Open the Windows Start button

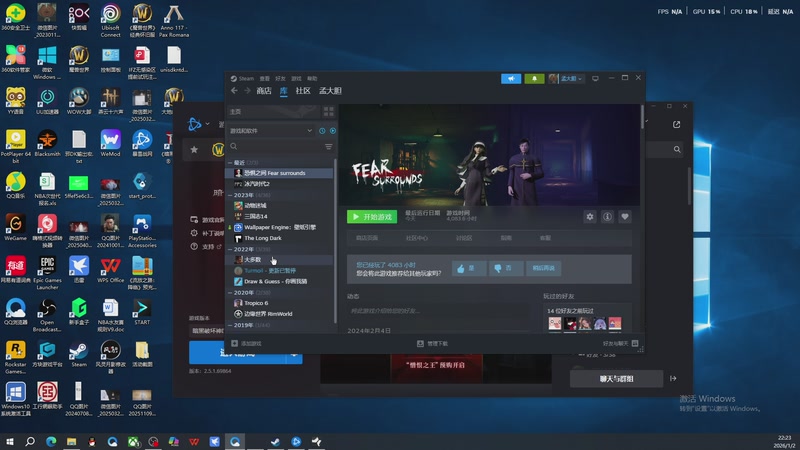click(10, 441)
